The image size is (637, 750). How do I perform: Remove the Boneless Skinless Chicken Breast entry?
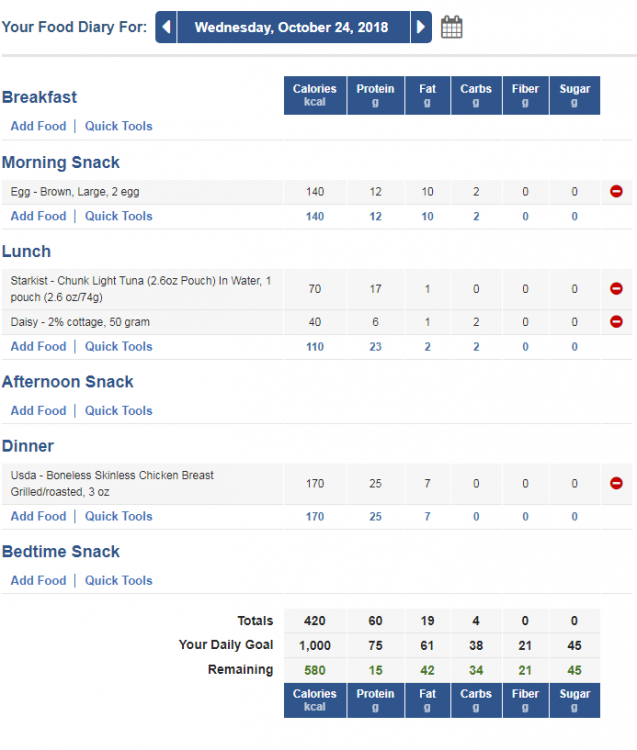click(x=616, y=484)
